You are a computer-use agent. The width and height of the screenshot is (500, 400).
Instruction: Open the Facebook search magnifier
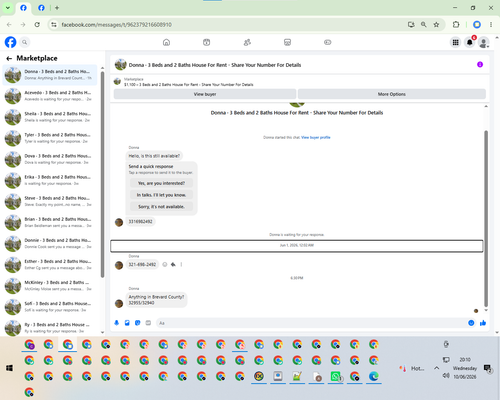25,42
